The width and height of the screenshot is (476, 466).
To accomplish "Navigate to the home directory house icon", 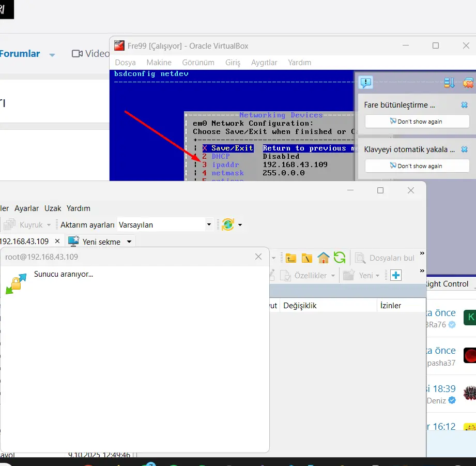I will [323, 257].
